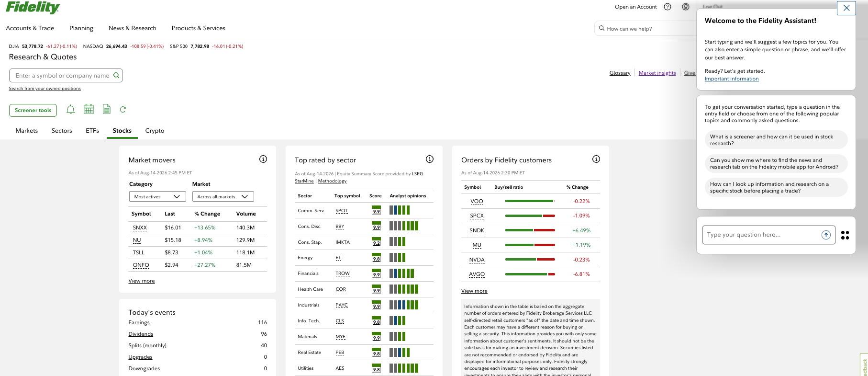Show info for Top rated by sector

(430, 159)
